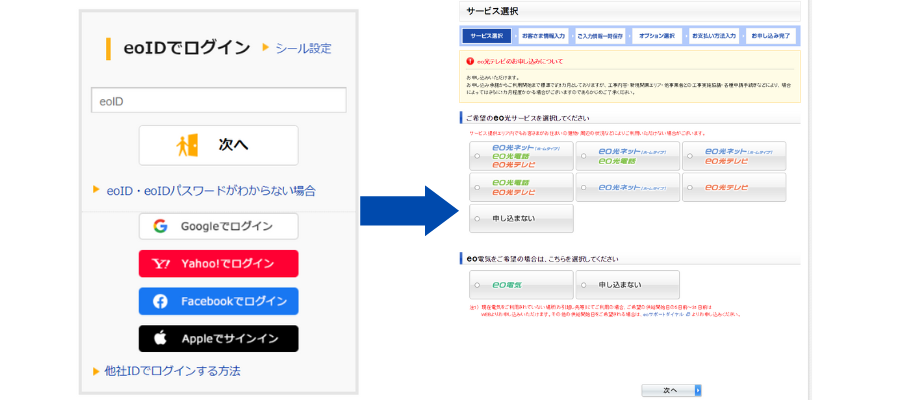Click the Yahoo!でログイン button

pyautogui.click(x=219, y=263)
